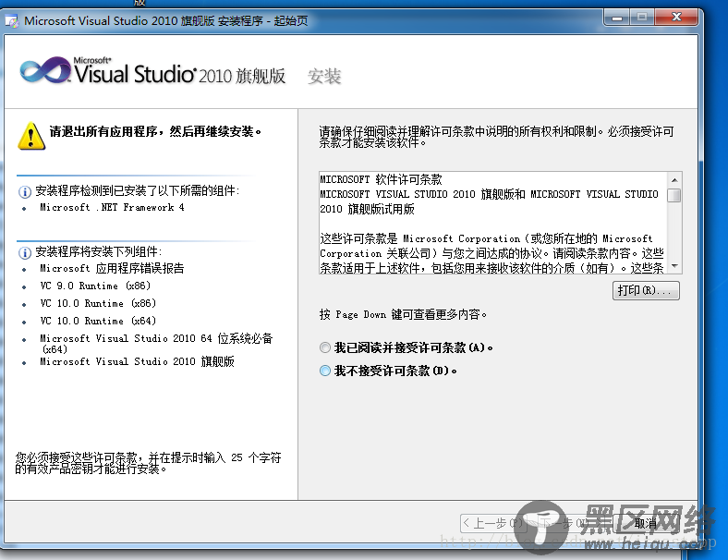Screen dimensions: 728x560
Task: Click the '按 Page Down 键可查看更多内容' hint
Action: point(403,314)
